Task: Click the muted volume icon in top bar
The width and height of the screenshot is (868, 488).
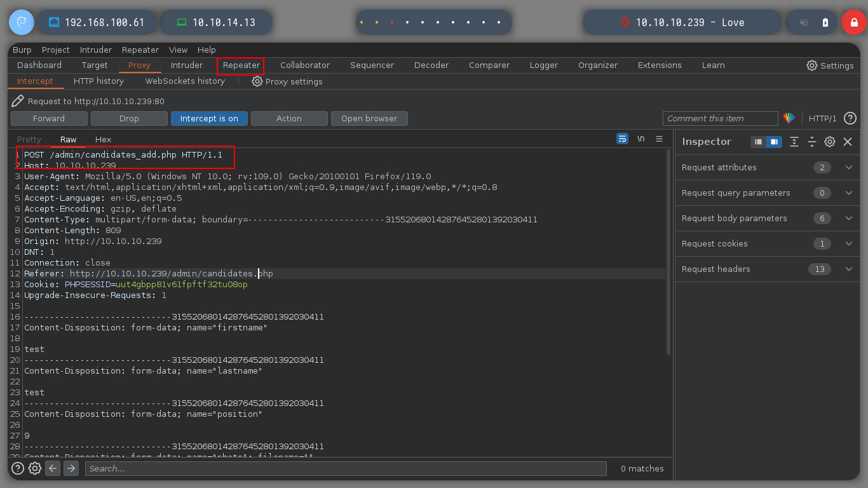Action: [804, 22]
